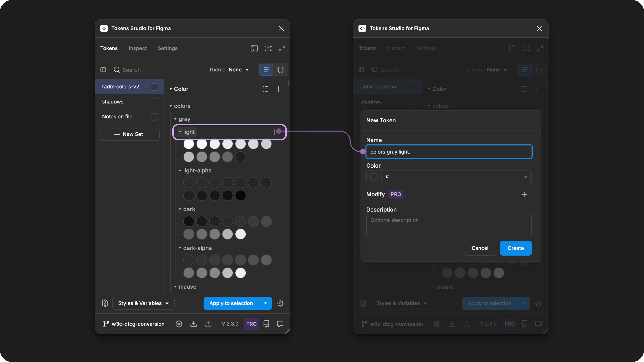644x362 pixels.
Task: Click Tokens Studio logo in left window title
Action: (x=104, y=28)
